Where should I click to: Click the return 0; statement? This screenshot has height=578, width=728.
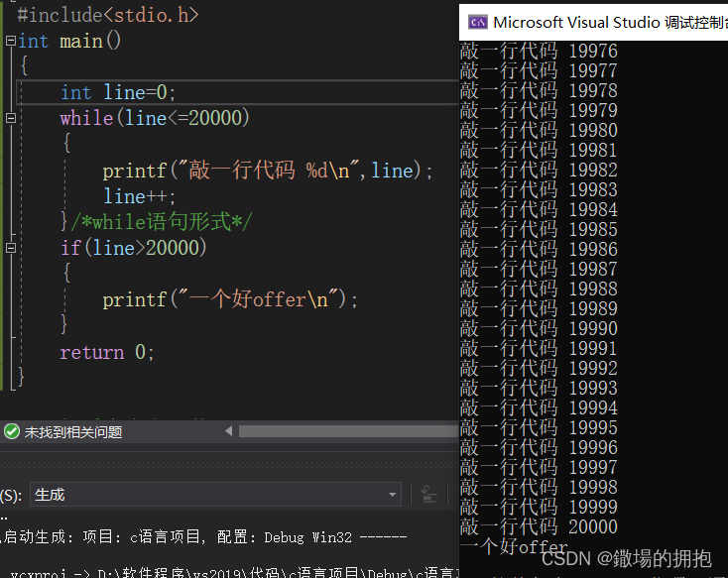(x=107, y=352)
